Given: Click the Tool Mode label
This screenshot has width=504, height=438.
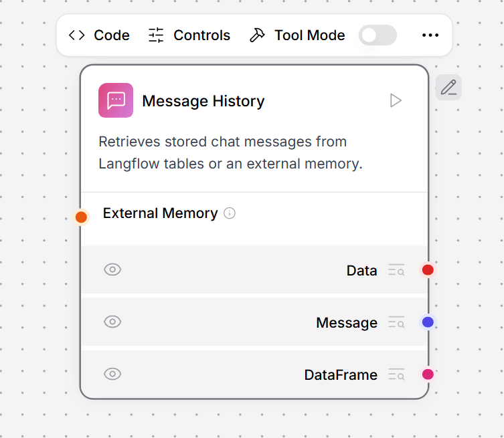Looking at the screenshot, I should click(x=309, y=35).
